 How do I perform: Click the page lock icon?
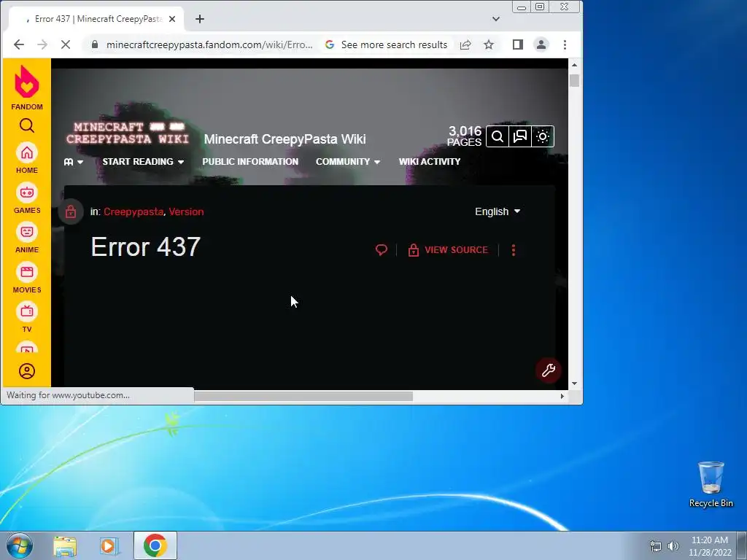pos(71,211)
